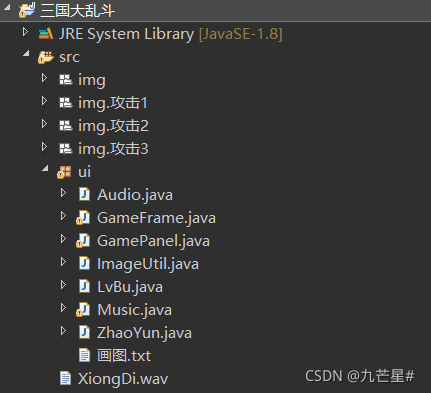This screenshot has width=431, height=393.
Task: Select the img.攻击3 label
Action: pos(113,149)
